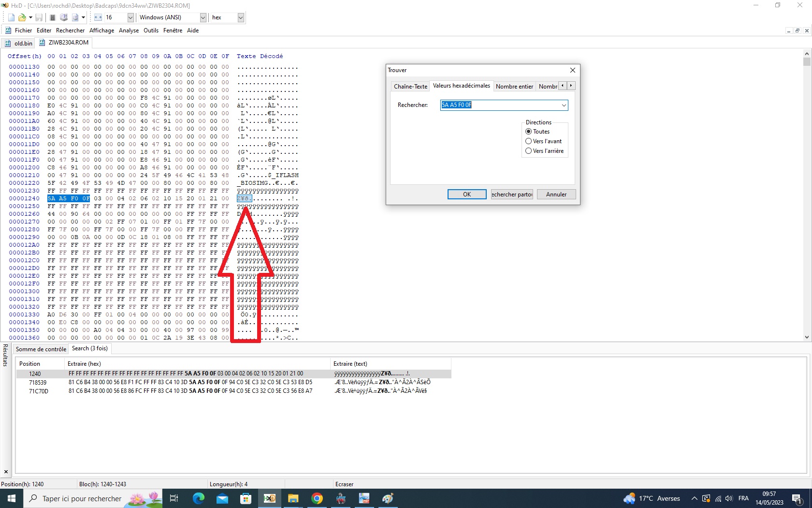Select the Vers l'avant radio button
Image resolution: width=812 pixels, height=508 pixels.
click(529, 141)
